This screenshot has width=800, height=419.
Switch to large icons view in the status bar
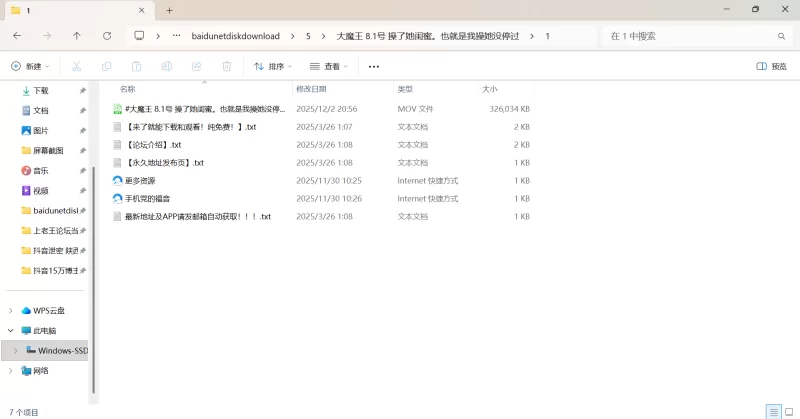[x=789, y=411]
